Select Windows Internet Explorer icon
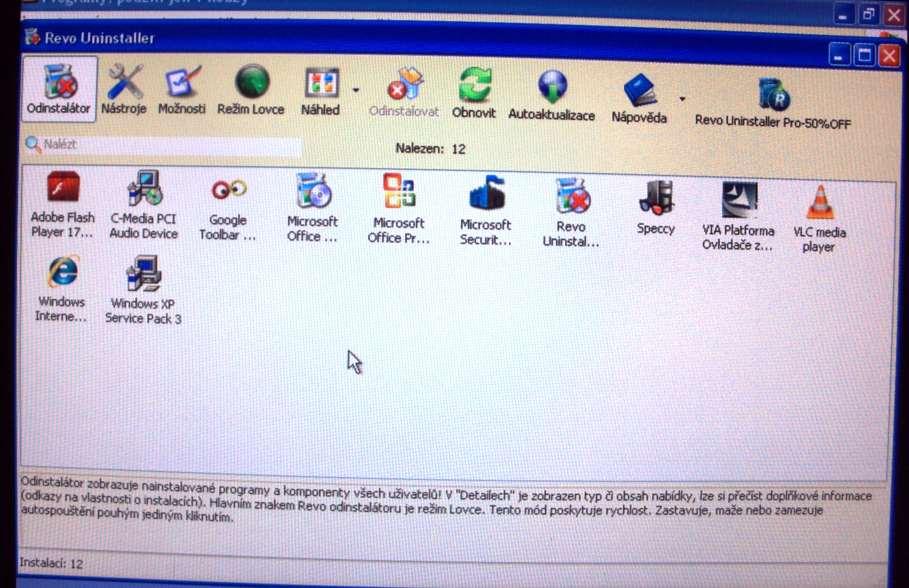The image size is (909, 588). [62, 289]
